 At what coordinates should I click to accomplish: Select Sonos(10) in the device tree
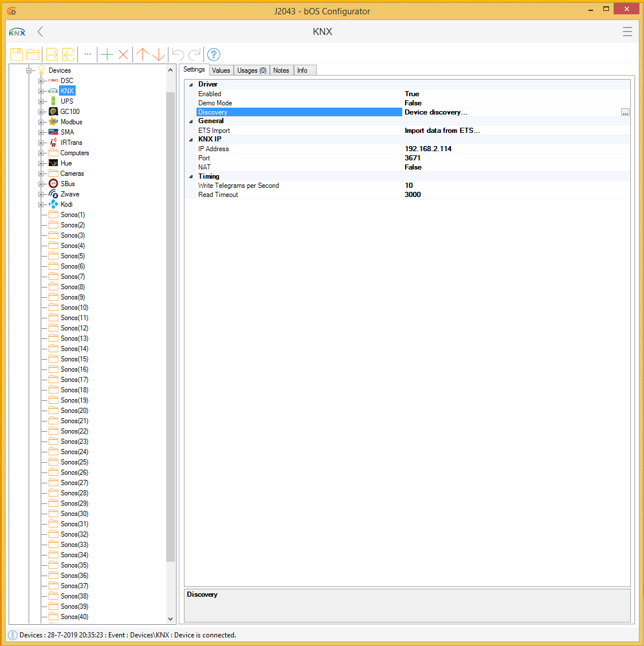[x=74, y=308]
